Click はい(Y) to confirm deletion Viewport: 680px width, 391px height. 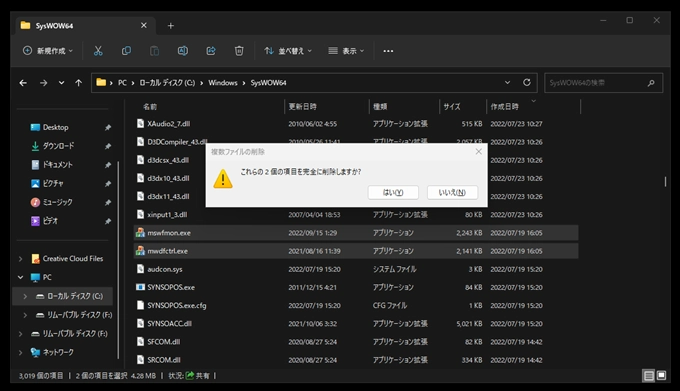point(393,192)
